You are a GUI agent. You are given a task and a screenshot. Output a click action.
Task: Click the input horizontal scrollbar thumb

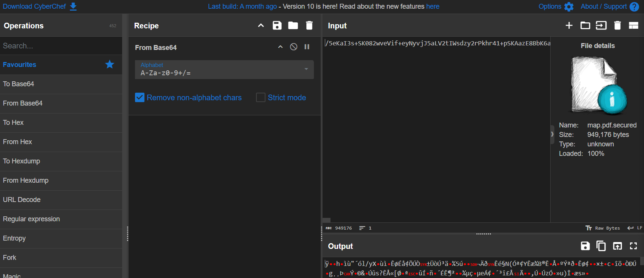(327, 220)
